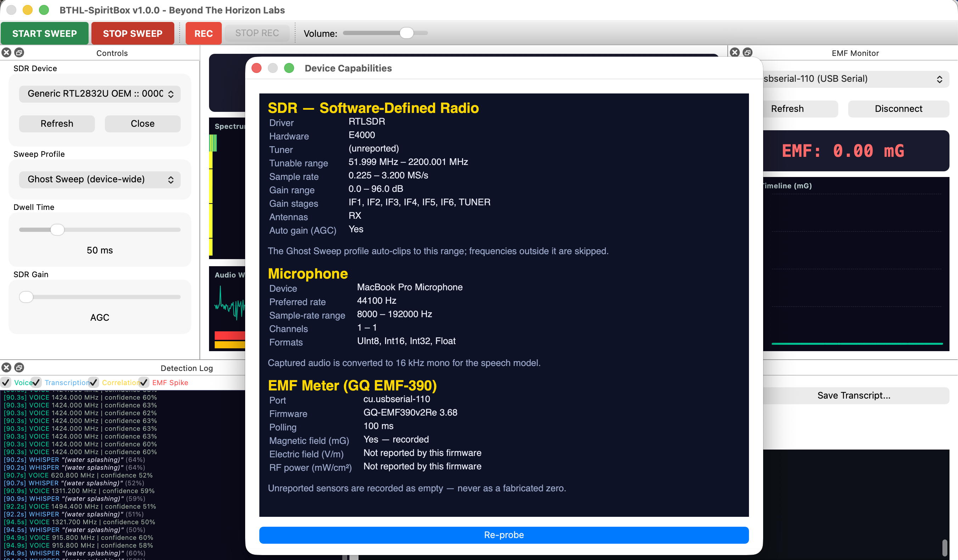958x560 pixels.
Task: Click the 'cu.usbserial-110' port value
Action: 396,399
